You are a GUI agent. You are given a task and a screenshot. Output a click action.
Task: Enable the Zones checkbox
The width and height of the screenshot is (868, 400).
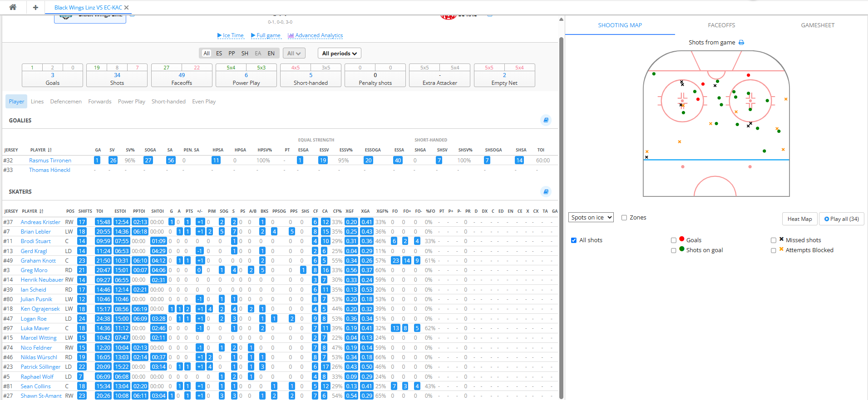click(x=624, y=218)
